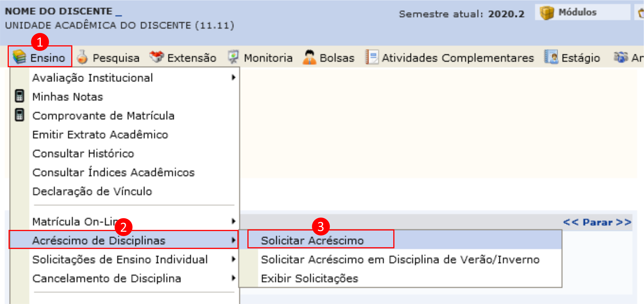Choose Exibir Solicitações option
Screen dimensions: 644x304
click(x=309, y=279)
